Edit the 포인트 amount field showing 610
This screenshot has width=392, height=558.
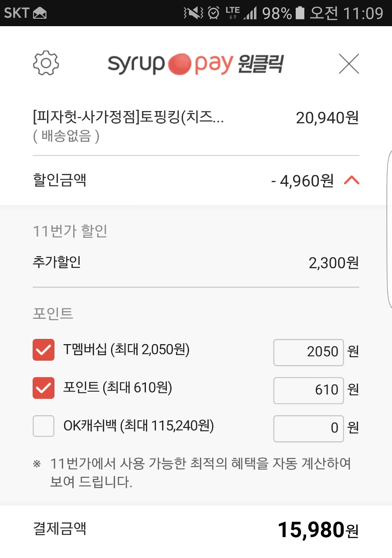pos(308,390)
